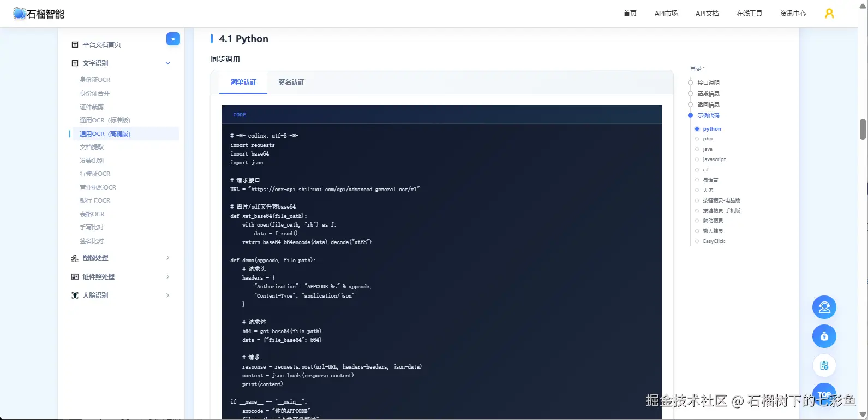
Task: Open 资讯中心 in top navigation
Action: 793,14
